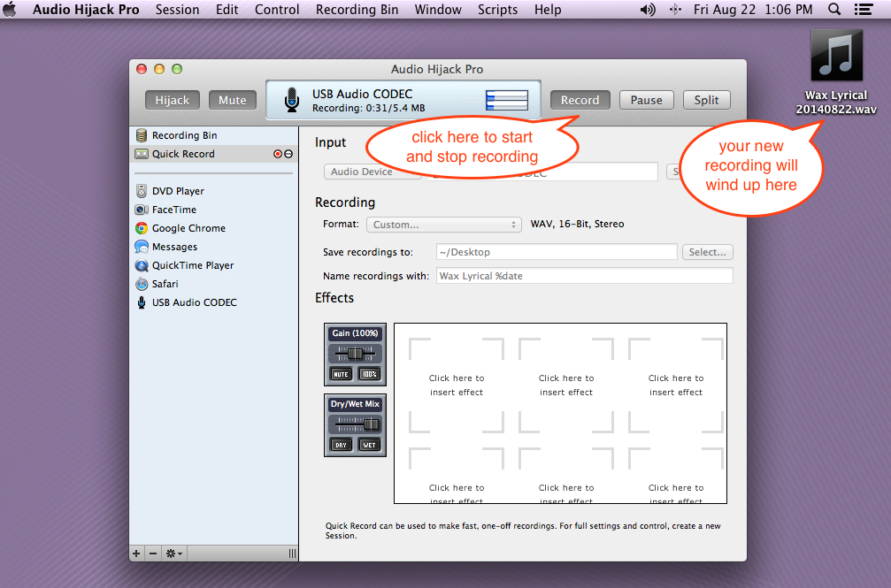Viewport: 891px width, 588px height.
Task: Click Select button next to save location
Action: pyautogui.click(x=707, y=252)
